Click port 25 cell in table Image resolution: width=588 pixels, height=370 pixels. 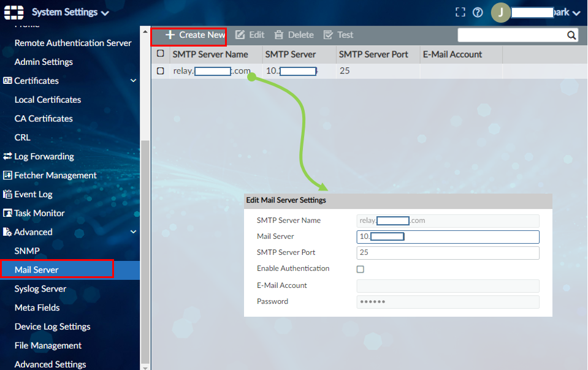click(345, 71)
